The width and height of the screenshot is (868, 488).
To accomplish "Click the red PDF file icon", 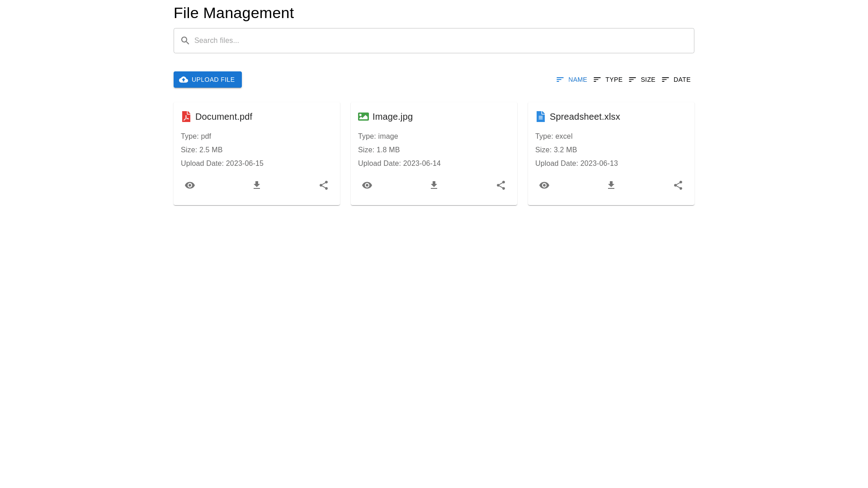I will [186, 117].
